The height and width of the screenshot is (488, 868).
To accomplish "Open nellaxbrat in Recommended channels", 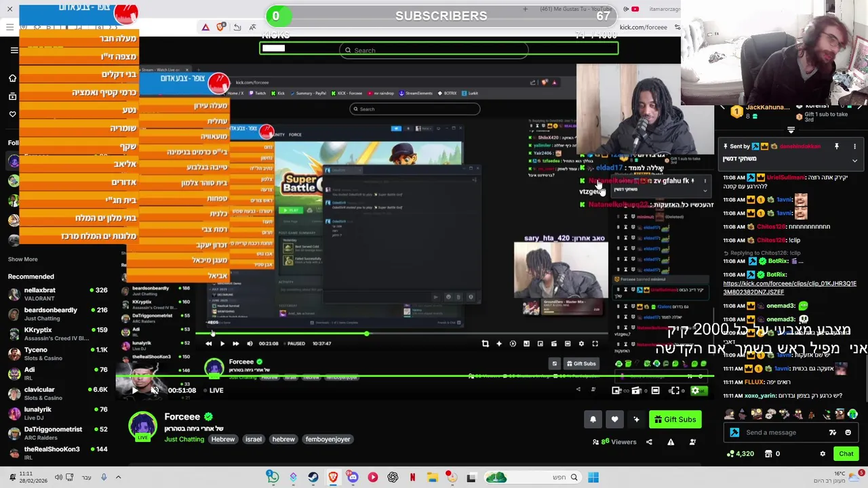I will 58,294.
